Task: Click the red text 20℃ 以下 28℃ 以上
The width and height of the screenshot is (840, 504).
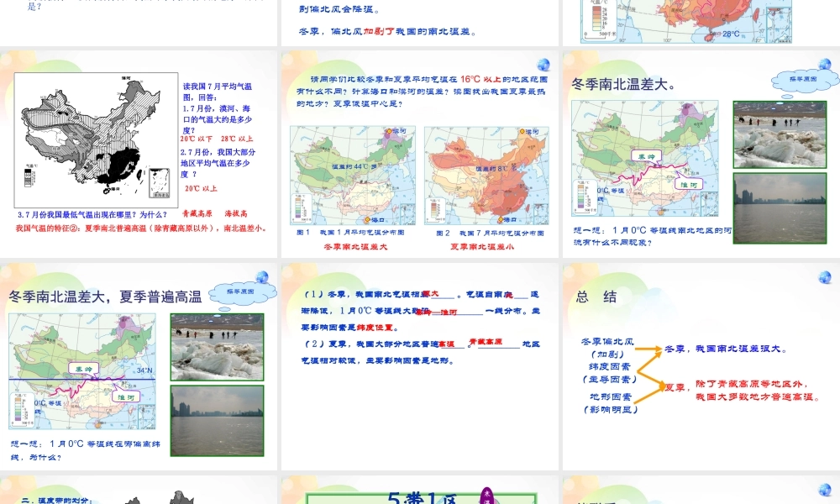Action: 217,139
